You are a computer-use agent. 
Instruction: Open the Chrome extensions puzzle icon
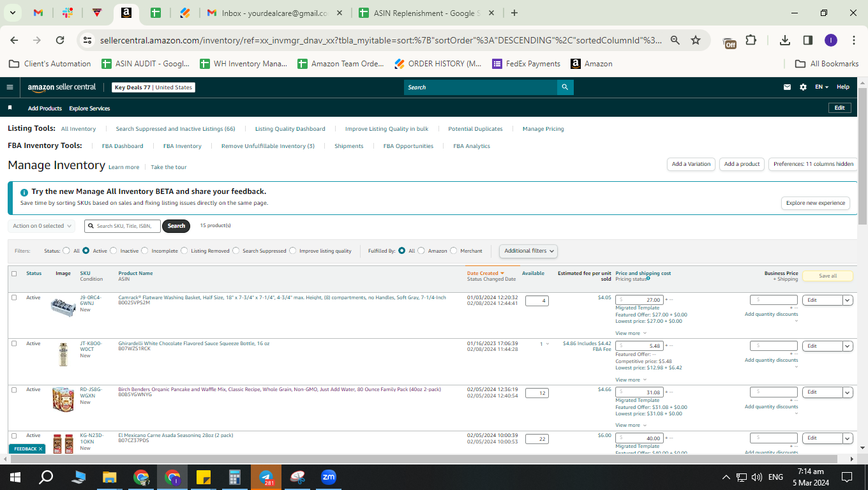[751, 40]
